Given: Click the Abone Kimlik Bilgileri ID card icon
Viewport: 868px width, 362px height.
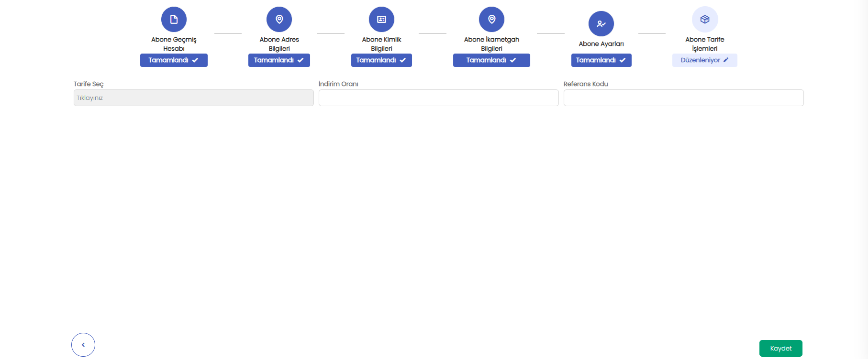Looking at the screenshot, I should click(x=381, y=20).
